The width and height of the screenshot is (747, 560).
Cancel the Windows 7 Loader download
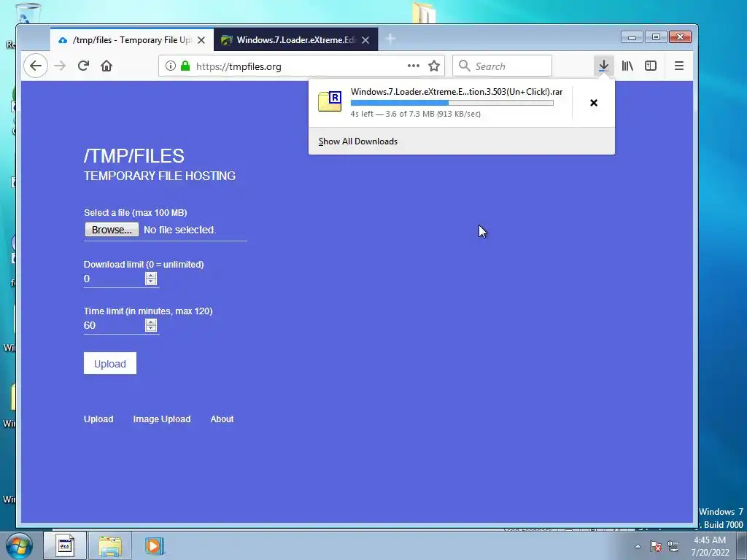point(594,103)
